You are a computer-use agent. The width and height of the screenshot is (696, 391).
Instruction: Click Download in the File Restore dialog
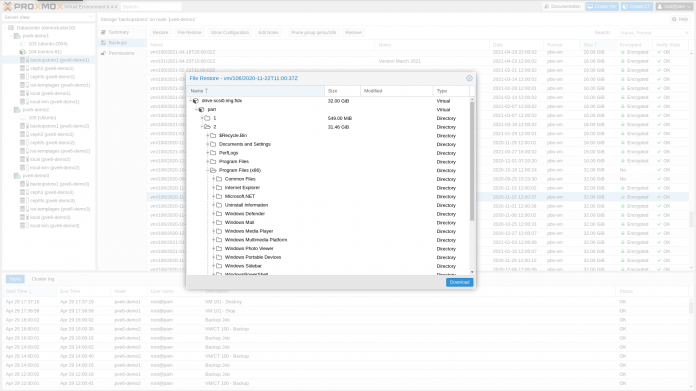(x=459, y=282)
